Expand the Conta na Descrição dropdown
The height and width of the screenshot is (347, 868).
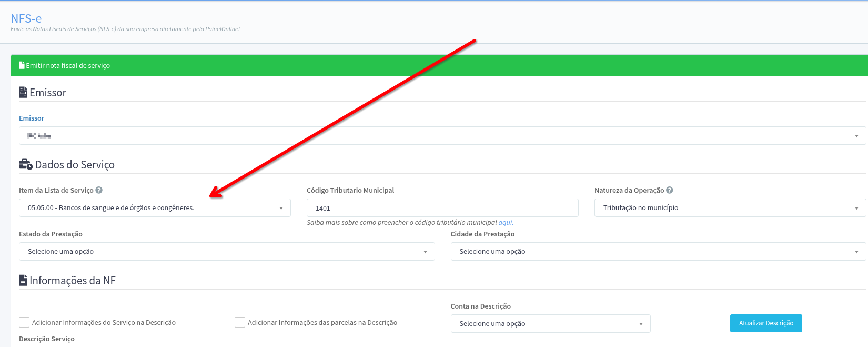pos(550,324)
